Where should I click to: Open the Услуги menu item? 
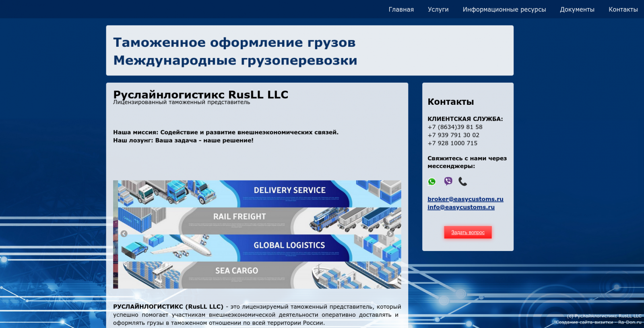coord(438,9)
